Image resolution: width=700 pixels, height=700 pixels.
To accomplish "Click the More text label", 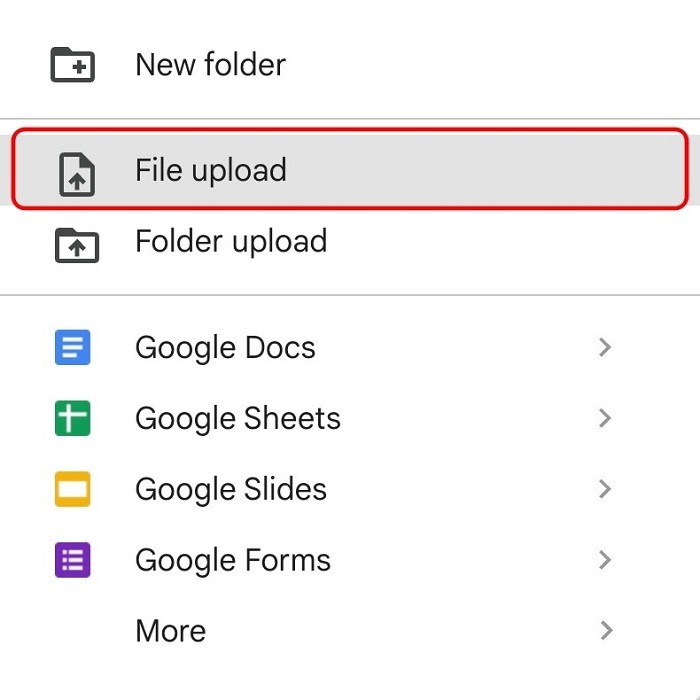I will [171, 631].
